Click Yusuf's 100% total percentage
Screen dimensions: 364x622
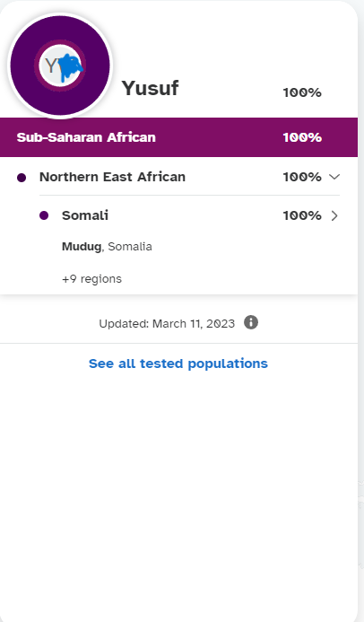click(x=302, y=92)
